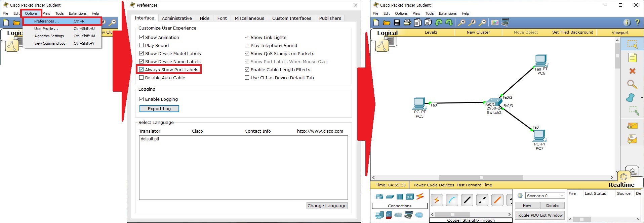This screenshot has height=223, width=644.
Task: Select the End Devices category icon
Action: click(379, 215)
